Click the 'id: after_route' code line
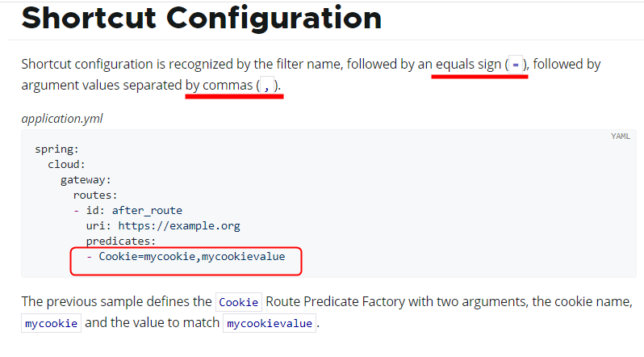The height and width of the screenshot is (357, 644). click(x=134, y=210)
